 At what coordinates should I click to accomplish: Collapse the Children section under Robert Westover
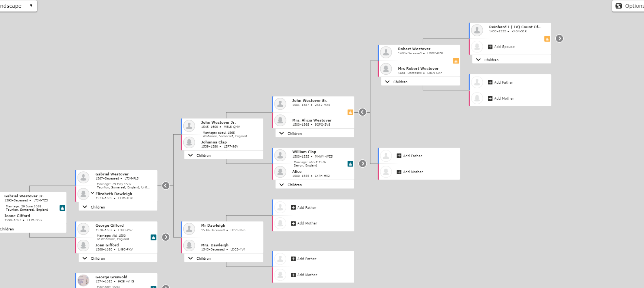387,81
